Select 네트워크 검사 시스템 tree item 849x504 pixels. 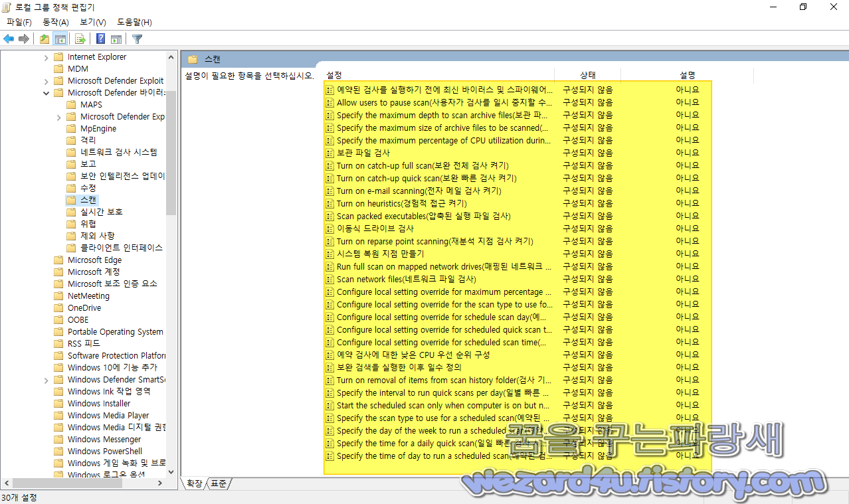pos(119,152)
